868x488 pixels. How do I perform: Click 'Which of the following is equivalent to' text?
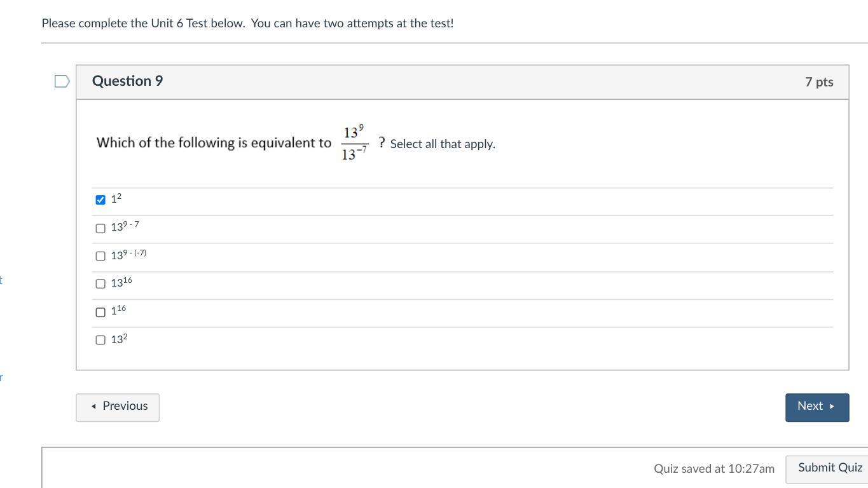[214, 143]
